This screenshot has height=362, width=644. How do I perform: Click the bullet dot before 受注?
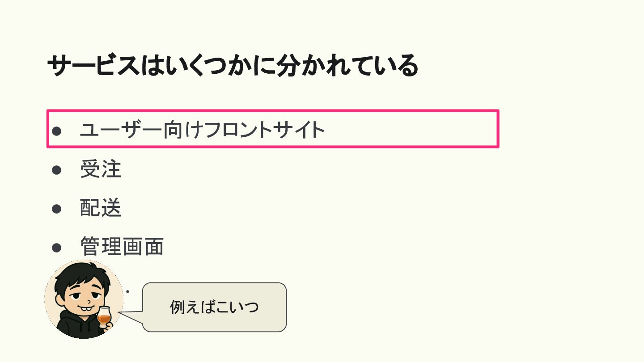click(x=56, y=170)
